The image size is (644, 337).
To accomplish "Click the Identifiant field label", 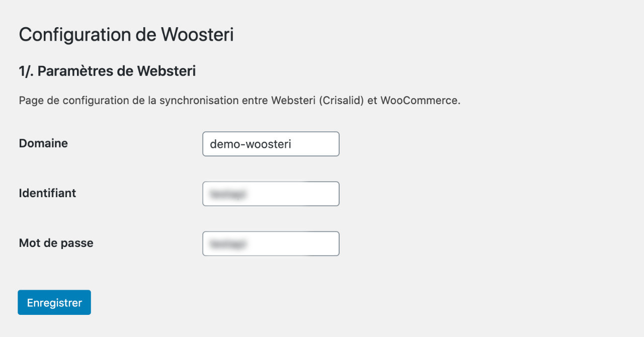I will 47,193.
